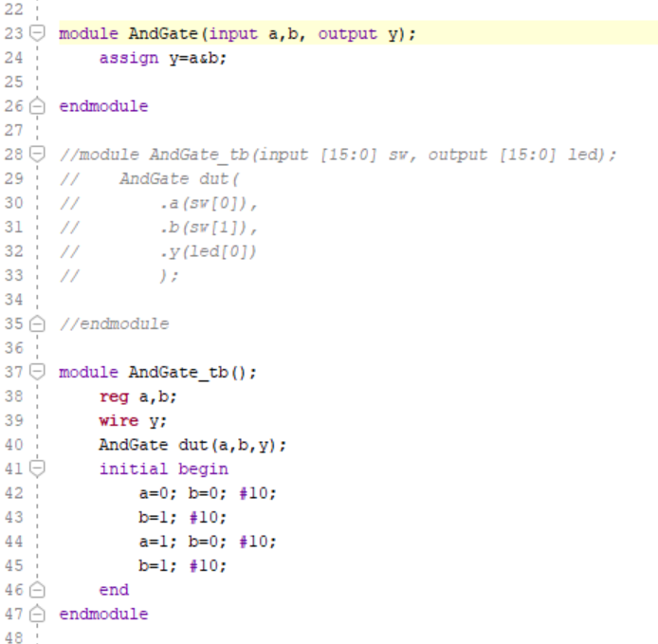658x644 pixels.
Task: Place cursor on the 'a=1; b=0; #10;' line
Action: [x=207, y=542]
